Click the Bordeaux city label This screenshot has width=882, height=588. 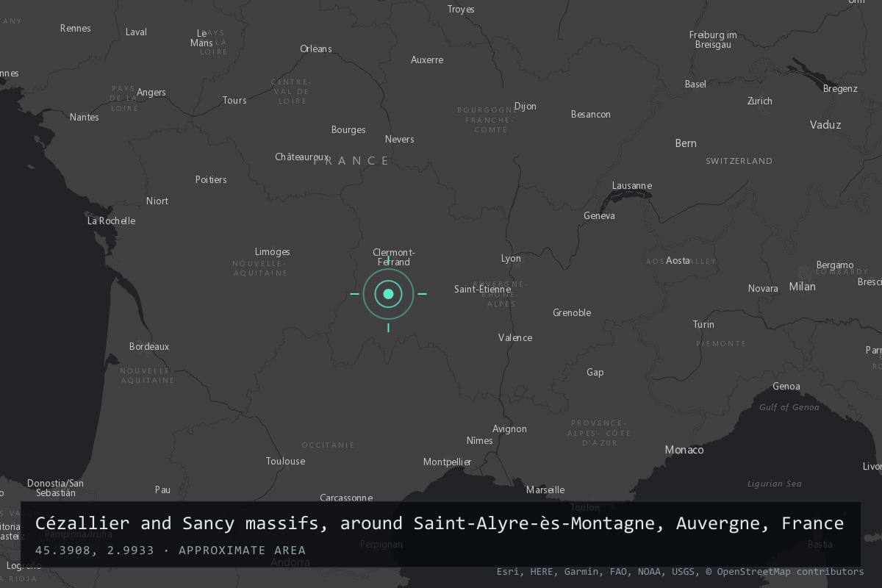[149, 346]
